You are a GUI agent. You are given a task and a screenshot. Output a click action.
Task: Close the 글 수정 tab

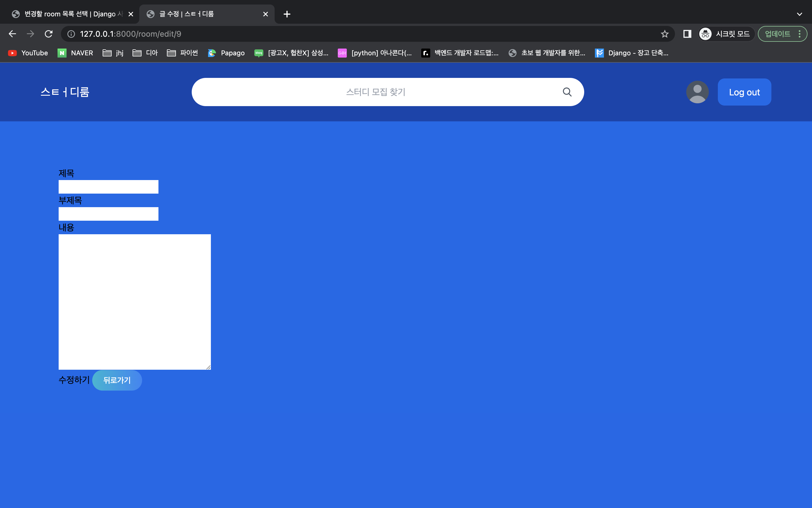coord(265,14)
